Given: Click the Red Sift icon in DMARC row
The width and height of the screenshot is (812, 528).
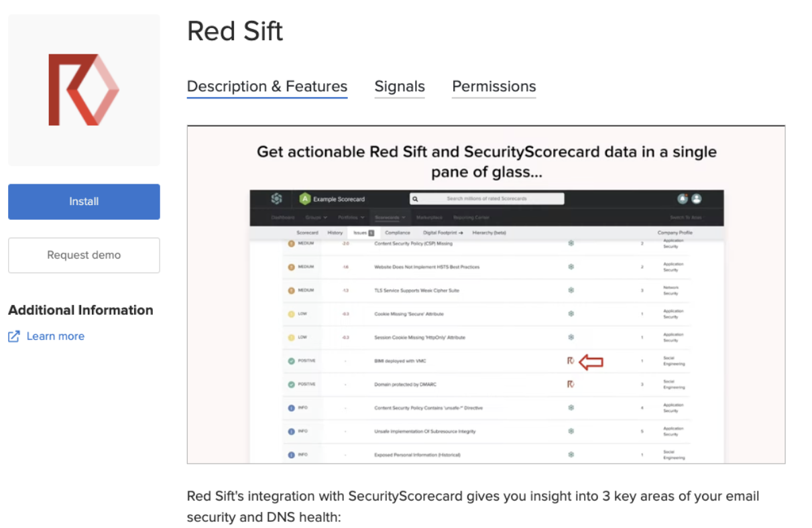Looking at the screenshot, I should click(x=571, y=384).
